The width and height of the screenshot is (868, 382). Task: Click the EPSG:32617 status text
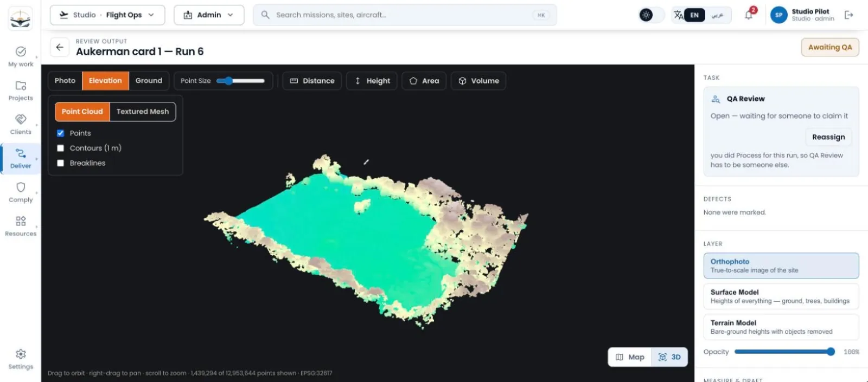click(316, 373)
